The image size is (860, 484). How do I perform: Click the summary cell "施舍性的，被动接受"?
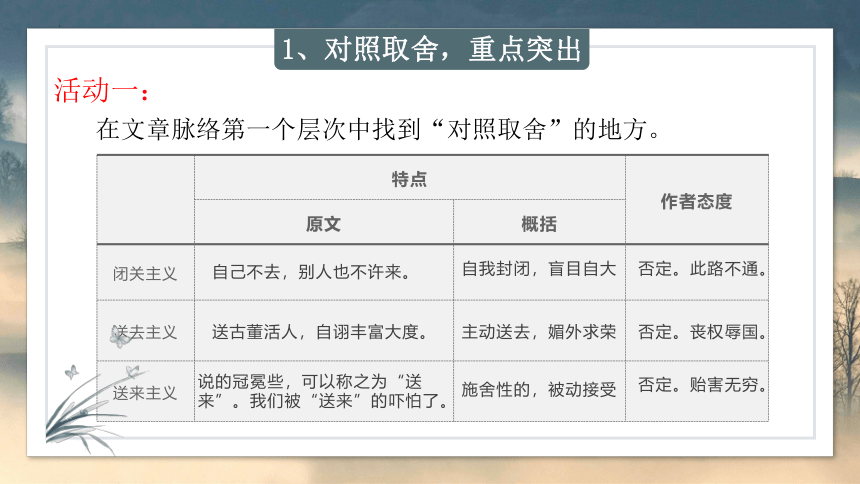tap(539, 390)
